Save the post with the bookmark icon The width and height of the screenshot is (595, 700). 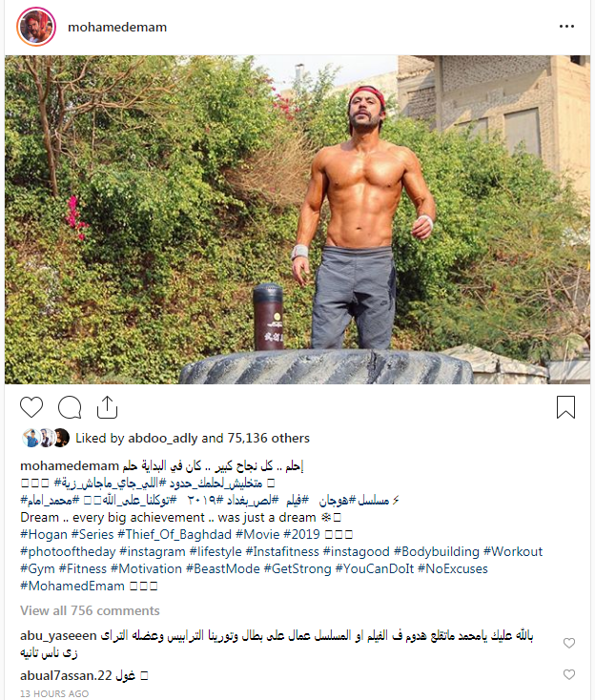[x=565, y=407]
